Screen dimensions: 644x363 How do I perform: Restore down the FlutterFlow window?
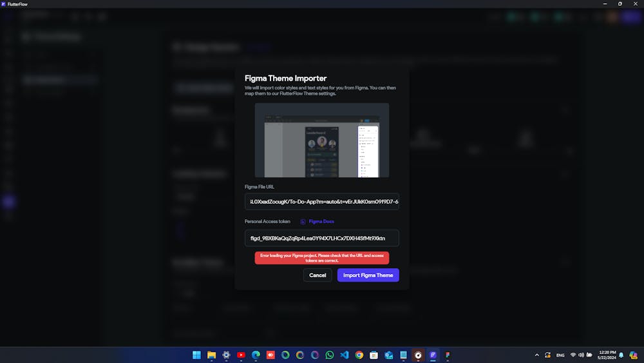tap(620, 4)
